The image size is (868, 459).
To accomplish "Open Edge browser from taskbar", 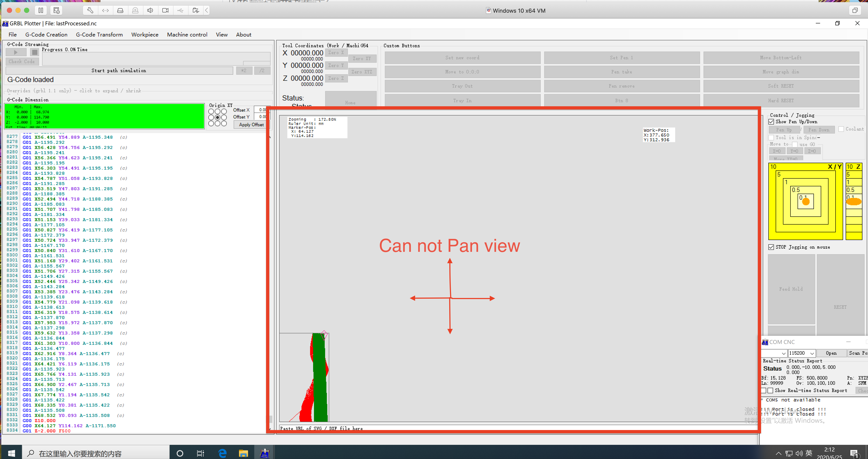I will (222, 453).
